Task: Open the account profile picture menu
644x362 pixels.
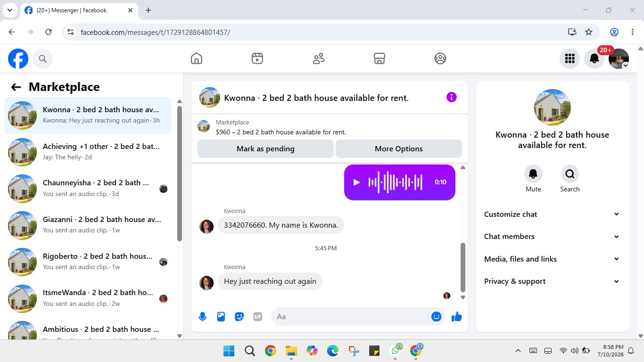Action: click(x=619, y=58)
